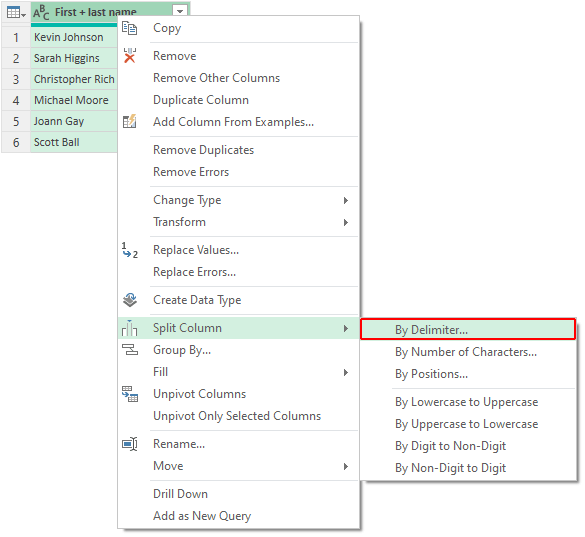Click the Unpivot Columns icon
This screenshot has height=537, width=585.
tap(129, 394)
